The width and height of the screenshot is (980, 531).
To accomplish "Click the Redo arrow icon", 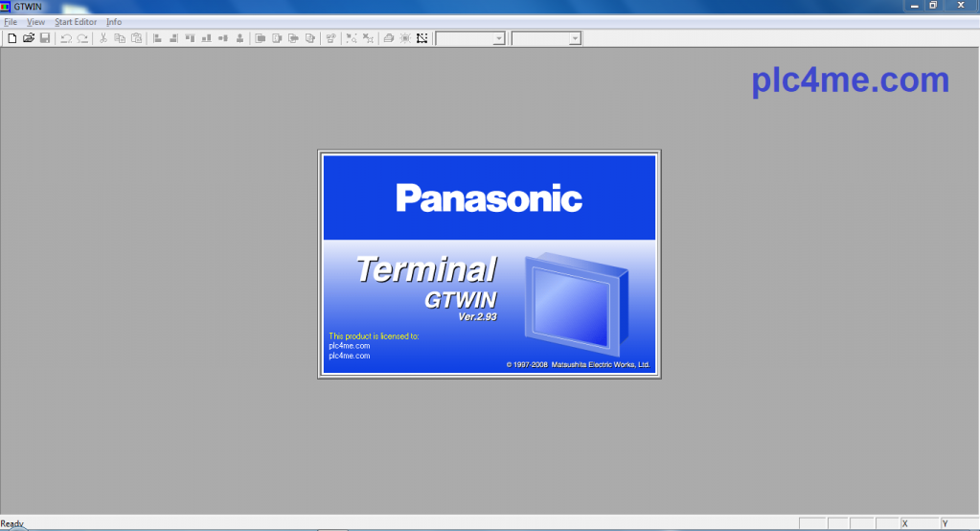I will click(x=82, y=38).
